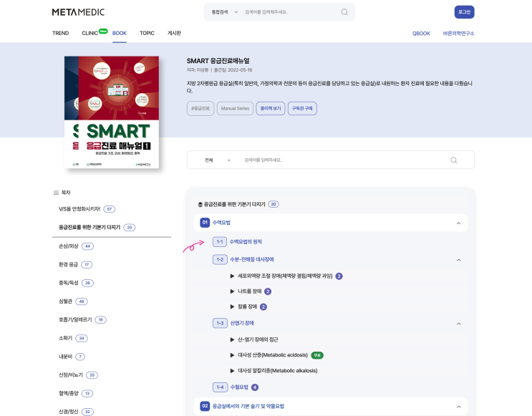
Task: Select 손상/외상 in the table of contents
Action: 69,246
